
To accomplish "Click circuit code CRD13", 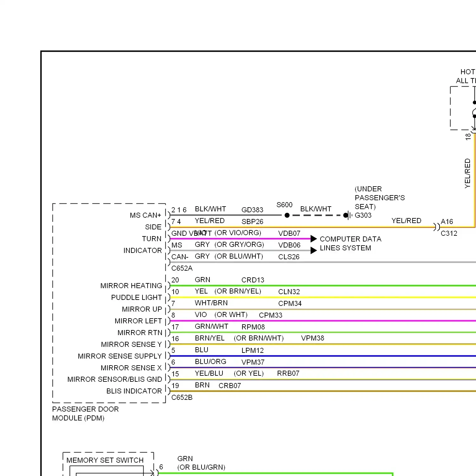I will point(253,280).
